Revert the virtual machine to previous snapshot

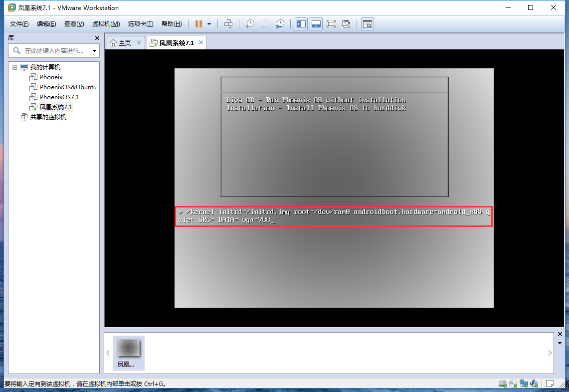265,24
